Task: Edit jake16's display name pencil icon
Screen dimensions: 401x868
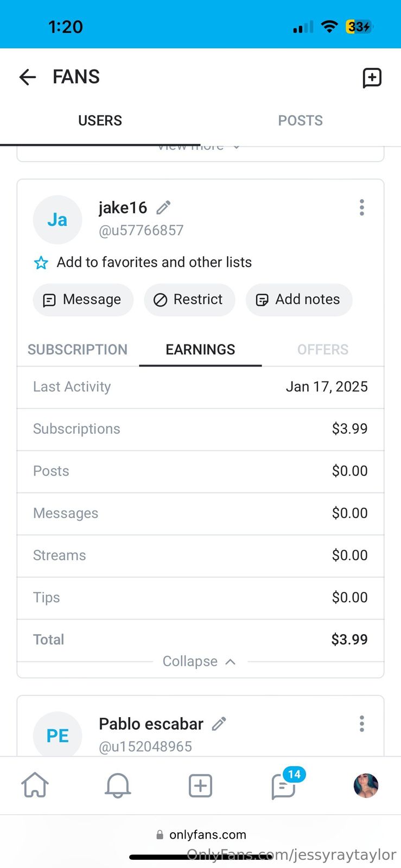Action: [x=163, y=207]
